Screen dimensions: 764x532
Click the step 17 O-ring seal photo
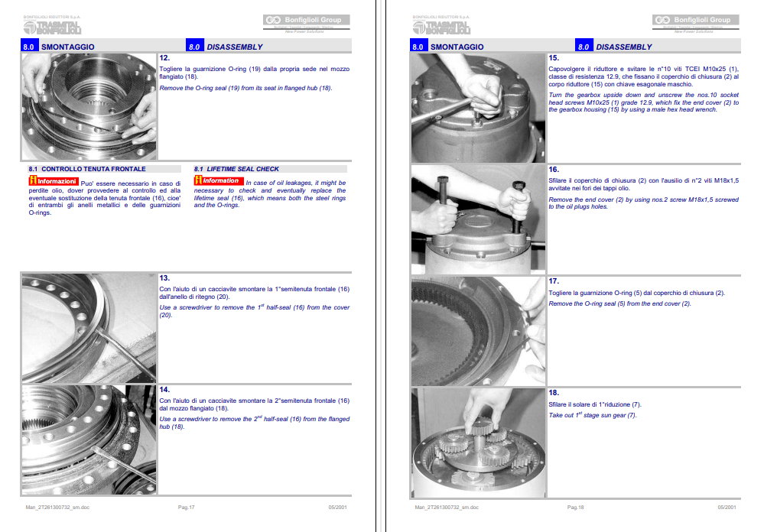(x=479, y=331)
